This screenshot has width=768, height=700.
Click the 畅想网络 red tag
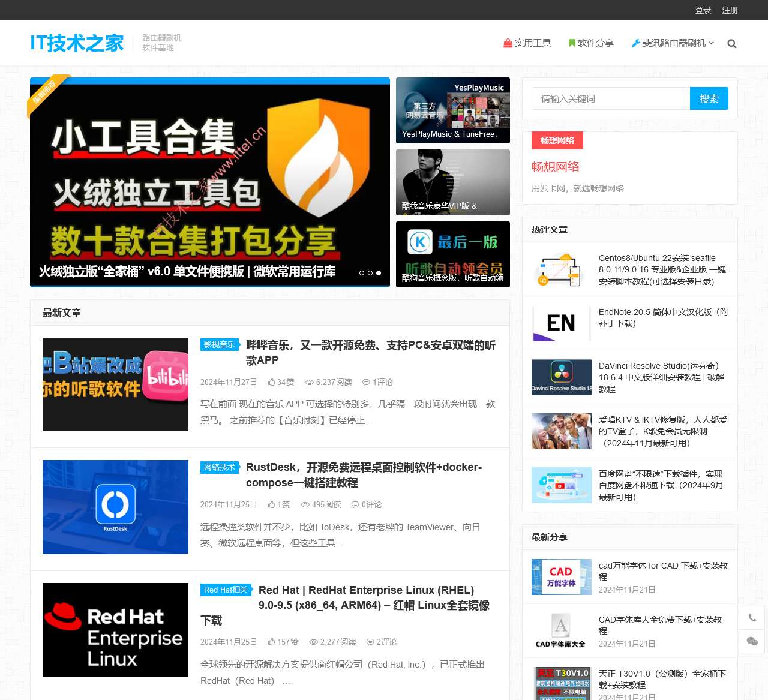click(x=557, y=140)
